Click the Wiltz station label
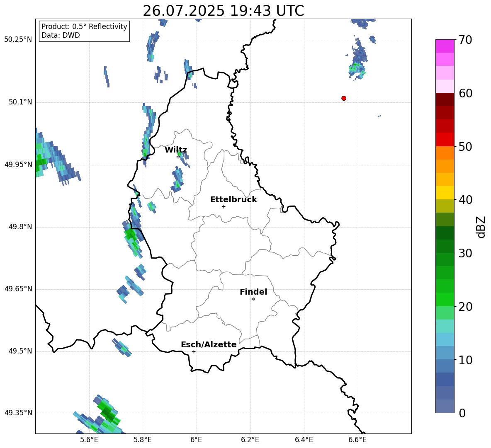 coord(176,150)
